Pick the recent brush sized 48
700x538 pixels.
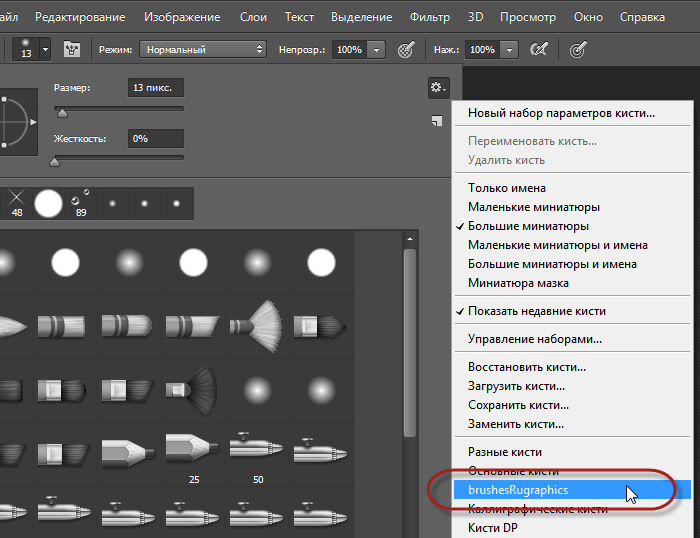[17, 203]
